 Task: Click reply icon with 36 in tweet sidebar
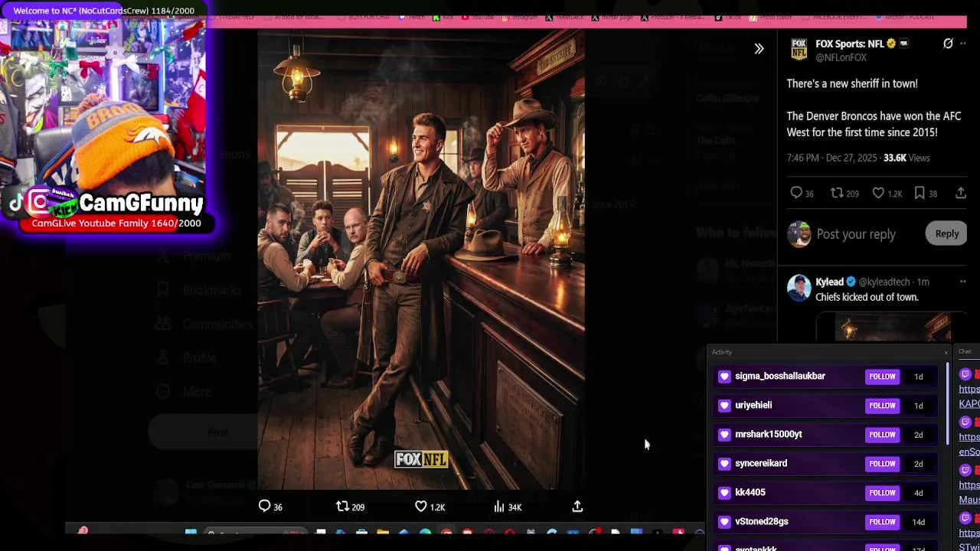pos(796,193)
